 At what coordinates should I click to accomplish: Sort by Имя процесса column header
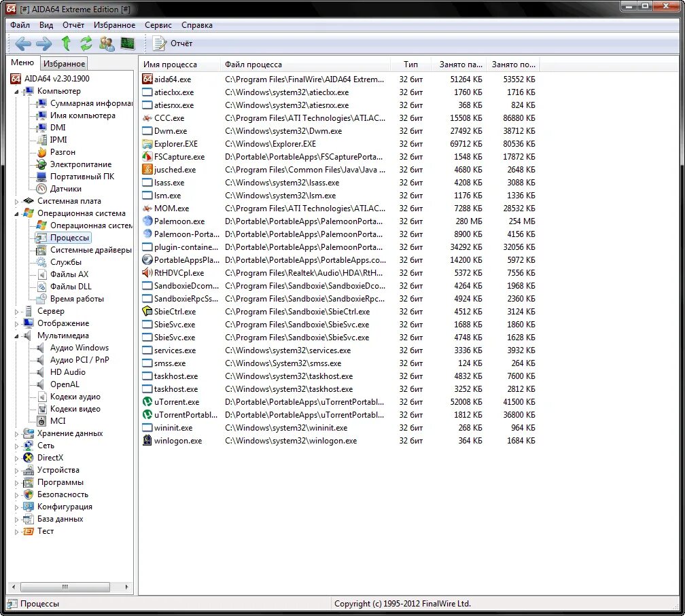click(x=179, y=64)
